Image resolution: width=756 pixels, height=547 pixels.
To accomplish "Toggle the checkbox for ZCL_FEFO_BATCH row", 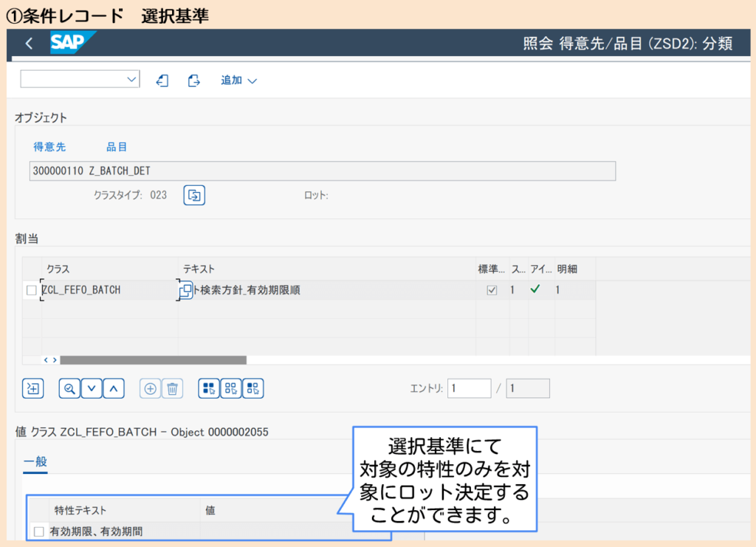I will pos(30,290).
